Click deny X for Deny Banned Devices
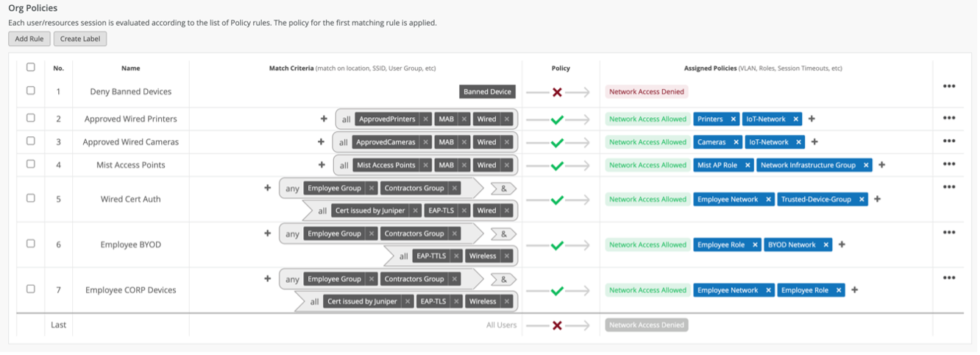This screenshot has height=355, width=980. (557, 92)
